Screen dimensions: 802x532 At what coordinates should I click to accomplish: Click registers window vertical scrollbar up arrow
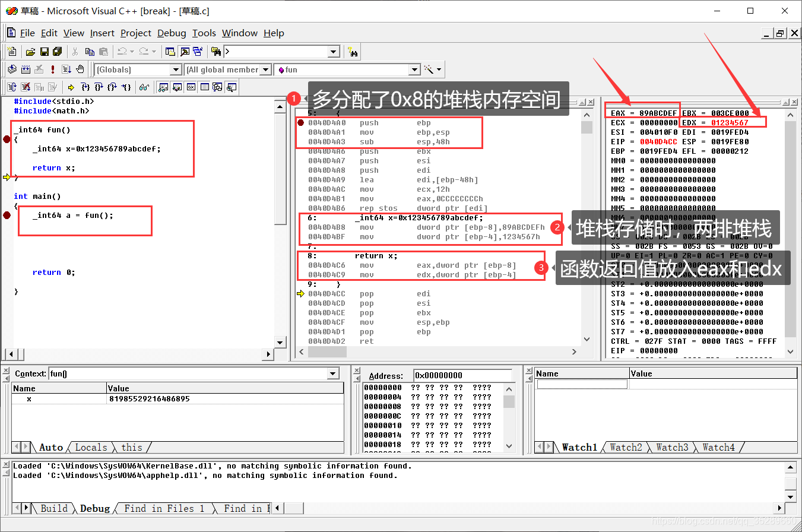click(x=790, y=114)
